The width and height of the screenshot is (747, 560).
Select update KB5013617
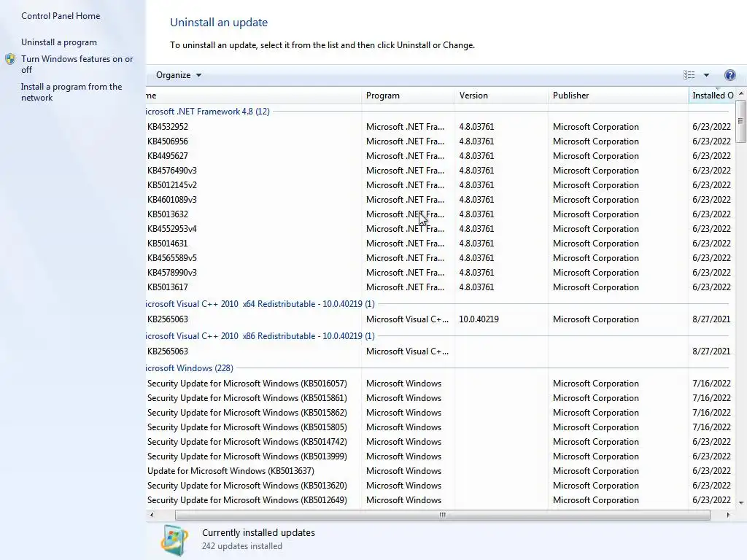pos(441,287)
